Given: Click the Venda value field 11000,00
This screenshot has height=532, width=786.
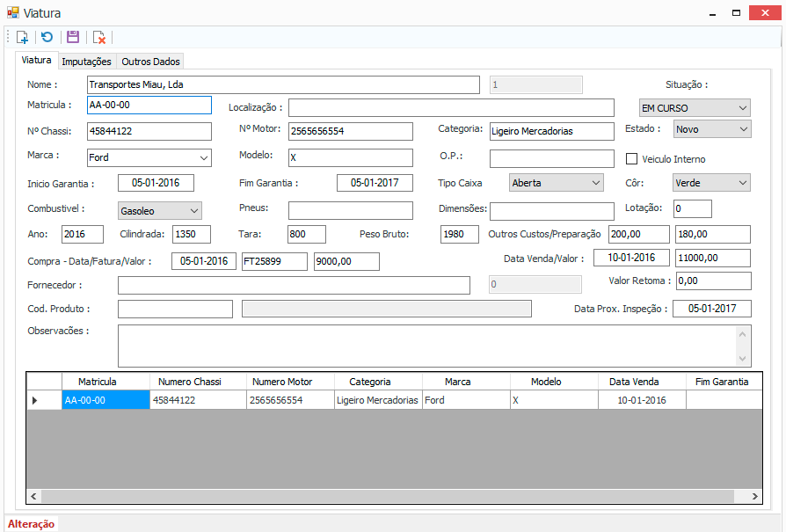Looking at the screenshot, I should pyautogui.click(x=713, y=258).
